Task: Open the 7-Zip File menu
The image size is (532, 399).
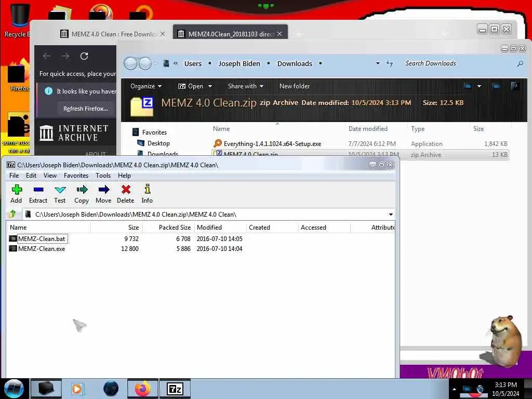Action: (x=14, y=176)
